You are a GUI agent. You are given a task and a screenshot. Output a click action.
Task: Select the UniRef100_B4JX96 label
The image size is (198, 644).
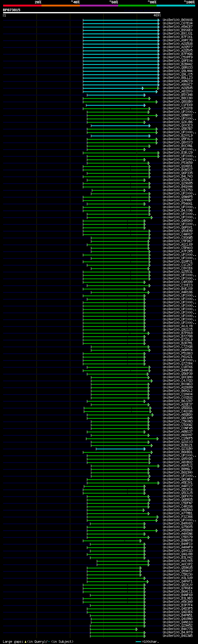(178, 211)
